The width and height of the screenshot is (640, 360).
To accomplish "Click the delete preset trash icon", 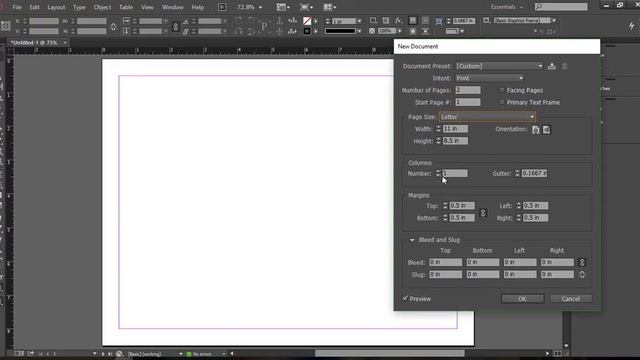I will [x=564, y=66].
